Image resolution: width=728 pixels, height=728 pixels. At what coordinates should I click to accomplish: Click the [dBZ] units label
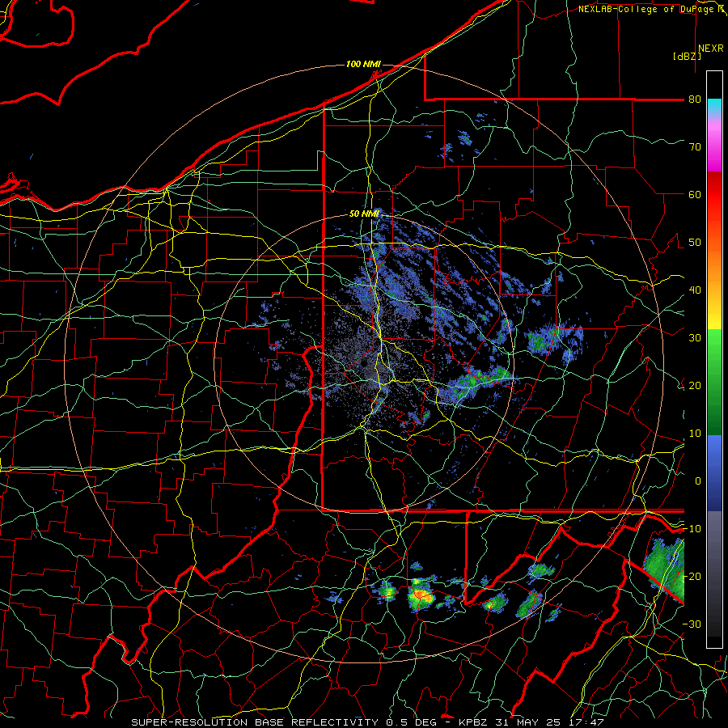pyautogui.click(x=687, y=57)
